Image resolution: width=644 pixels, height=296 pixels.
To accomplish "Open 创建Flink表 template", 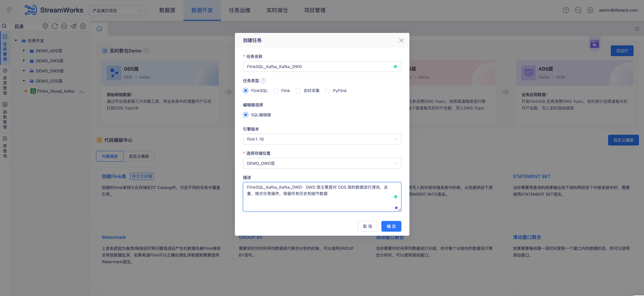I will pos(114,176).
